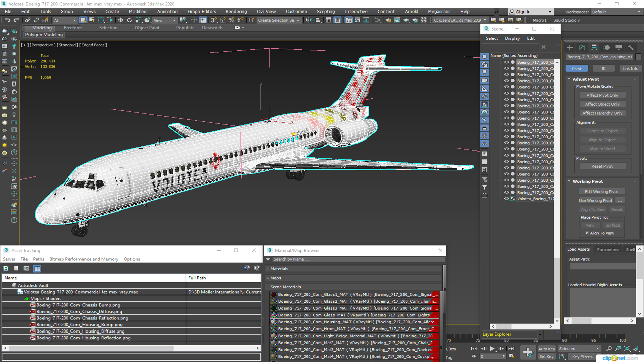Toggle Align To View checkbox
This screenshot has width=644, height=362.
587,233
